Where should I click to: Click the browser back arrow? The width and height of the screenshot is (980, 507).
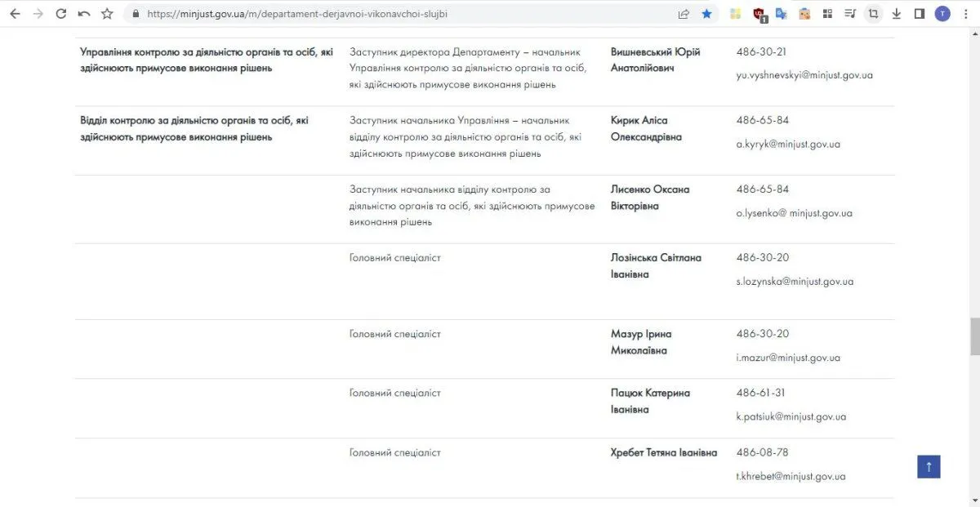[15, 14]
